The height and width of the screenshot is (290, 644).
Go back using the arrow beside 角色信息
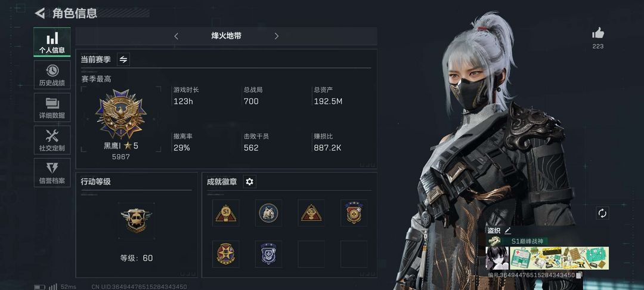tap(40, 13)
